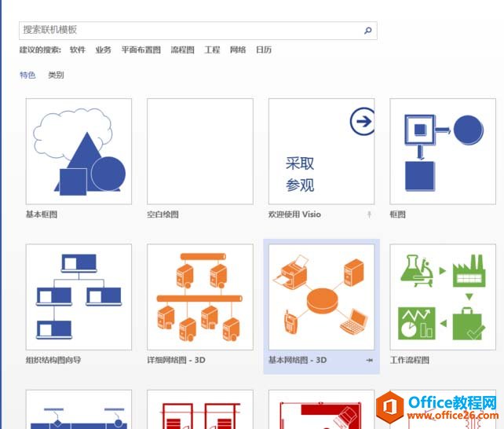504x429 pixels.
Task: Search suggested term 流程图
Action: point(182,49)
